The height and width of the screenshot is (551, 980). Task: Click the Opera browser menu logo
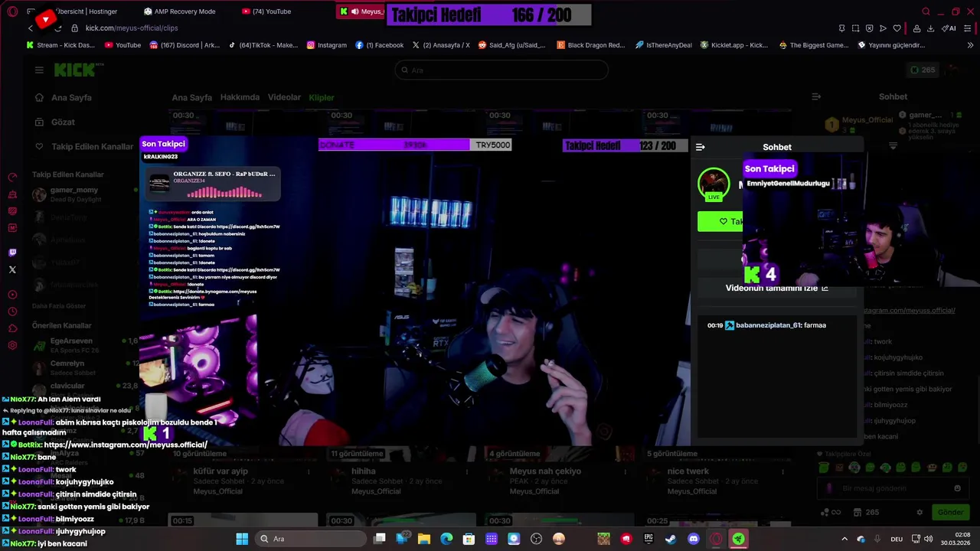12,11
